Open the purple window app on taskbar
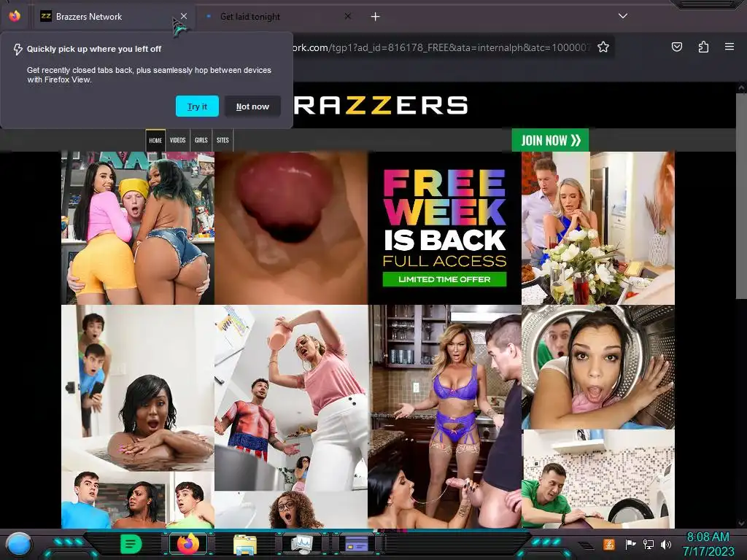 click(357, 544)
